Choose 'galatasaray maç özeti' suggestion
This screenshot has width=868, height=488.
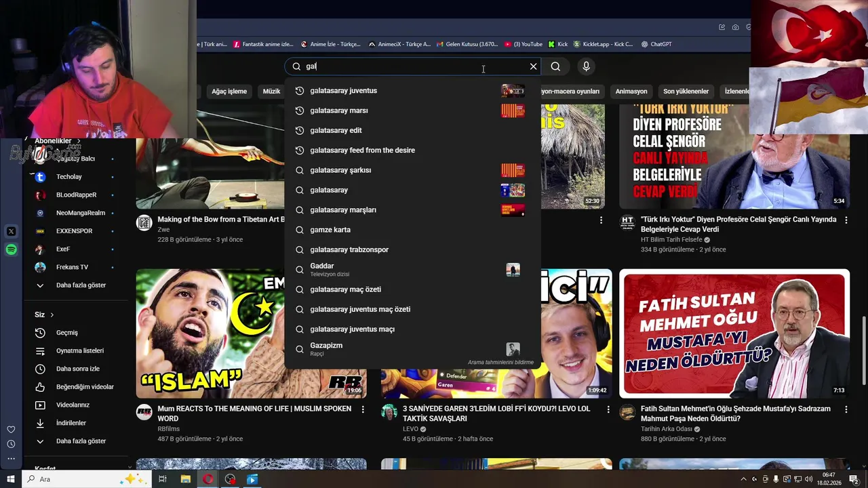[413, 289]
